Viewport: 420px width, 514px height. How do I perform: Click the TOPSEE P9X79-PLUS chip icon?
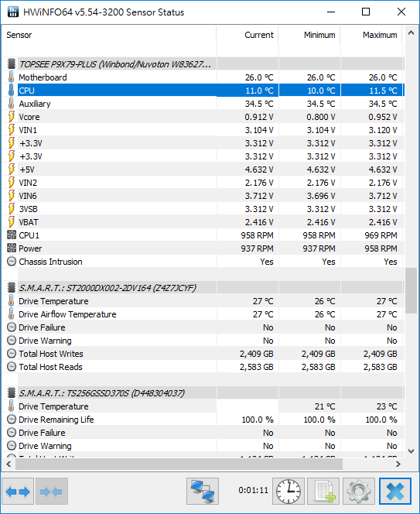click(x=12, y=64)
